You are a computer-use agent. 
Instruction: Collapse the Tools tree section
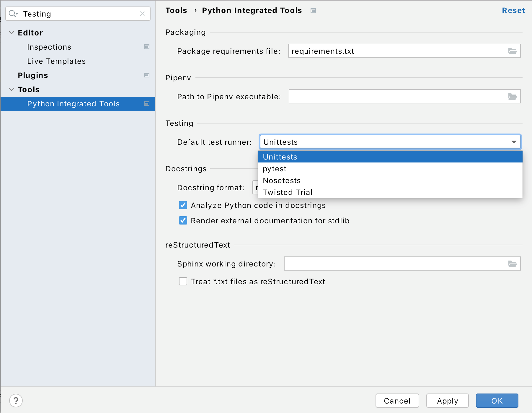(12, 90)
